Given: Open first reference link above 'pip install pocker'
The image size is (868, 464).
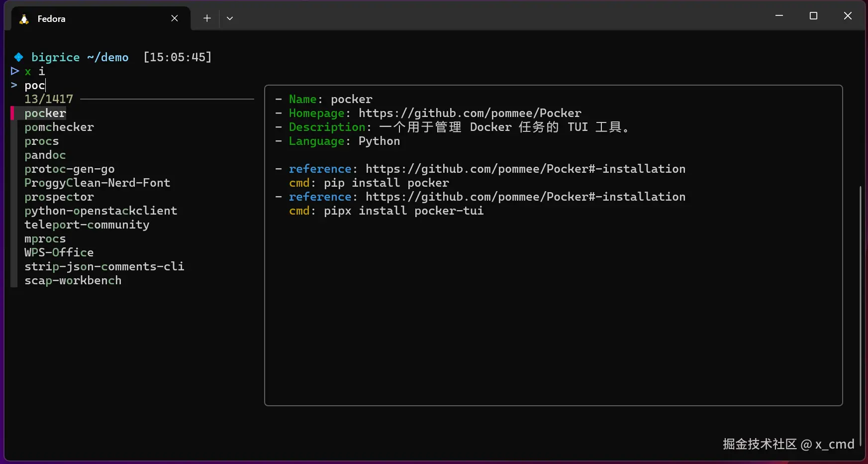Looking at the screenshot, I should [x=526, y=169].
